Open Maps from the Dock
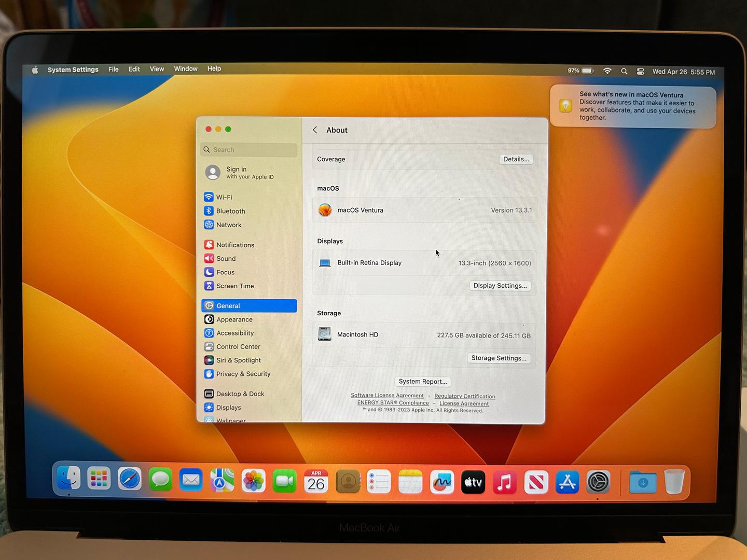Image resolution: width=747 pixels, height=560 pixels. (x=222, y=481)
